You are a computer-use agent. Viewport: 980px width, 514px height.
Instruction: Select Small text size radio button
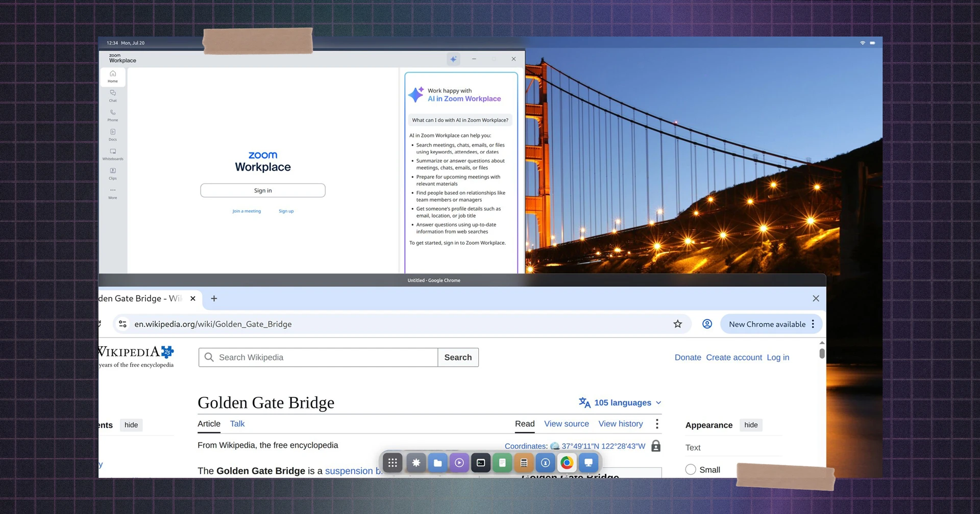tap(691, 470)
